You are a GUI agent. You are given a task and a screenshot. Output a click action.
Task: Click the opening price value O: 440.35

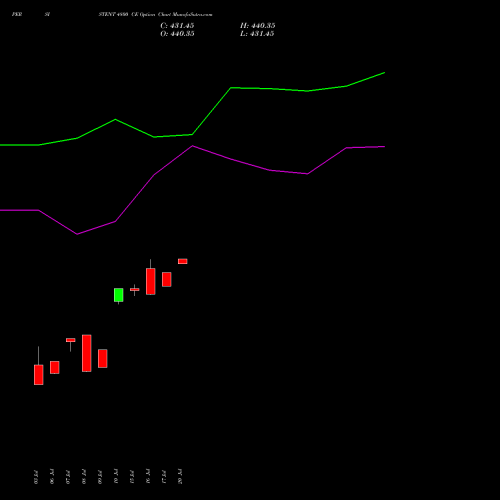coord(177,34)
